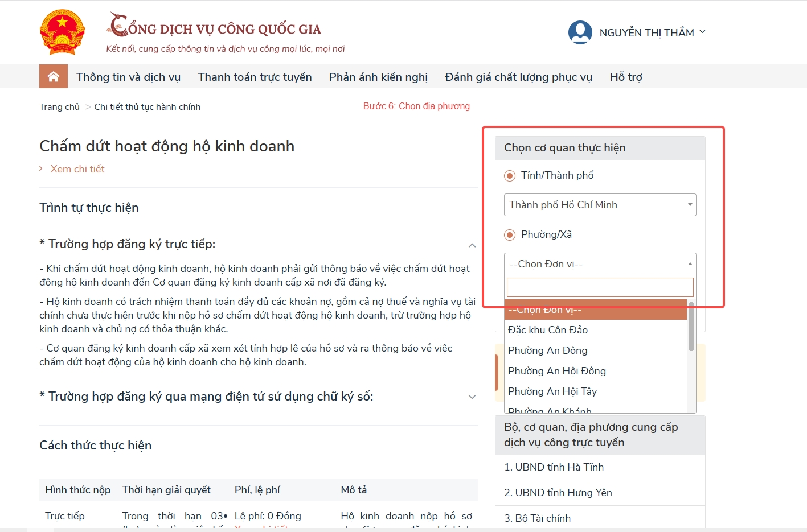Click the home icon in navigation bar
807x532 pixels.
[x=54, y=77]
